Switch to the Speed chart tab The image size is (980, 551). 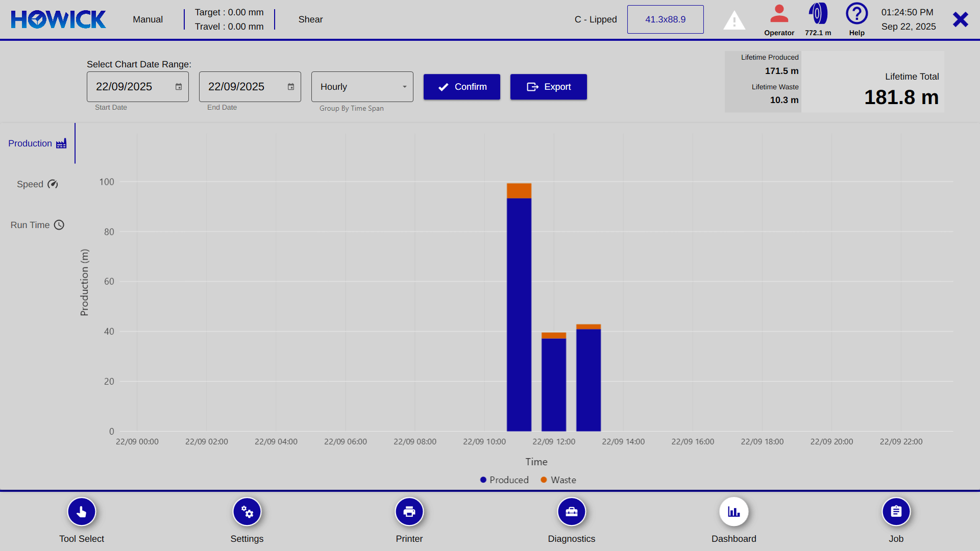(x=37, y=184)
